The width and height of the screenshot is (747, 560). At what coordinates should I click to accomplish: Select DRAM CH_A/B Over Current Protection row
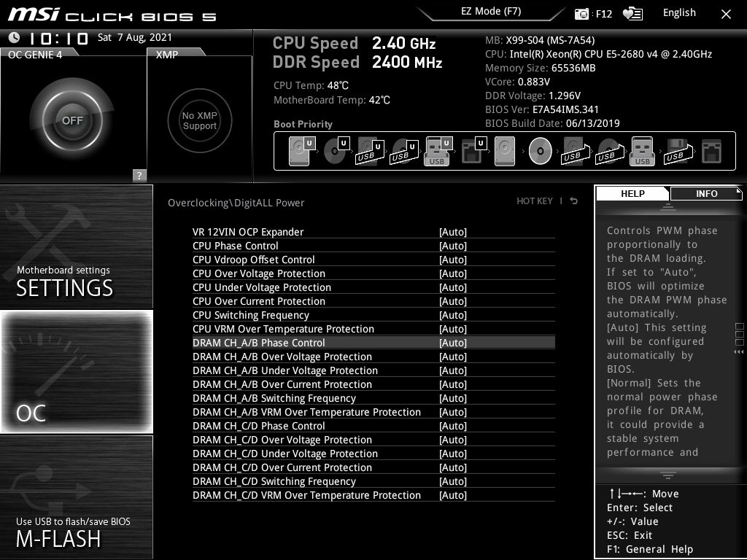(x=373, y=384)
